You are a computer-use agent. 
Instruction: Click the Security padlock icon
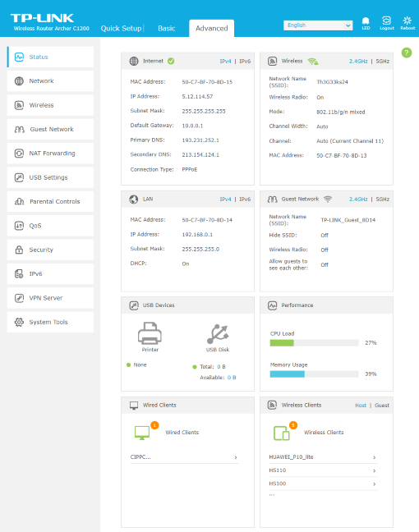[19, 250]
